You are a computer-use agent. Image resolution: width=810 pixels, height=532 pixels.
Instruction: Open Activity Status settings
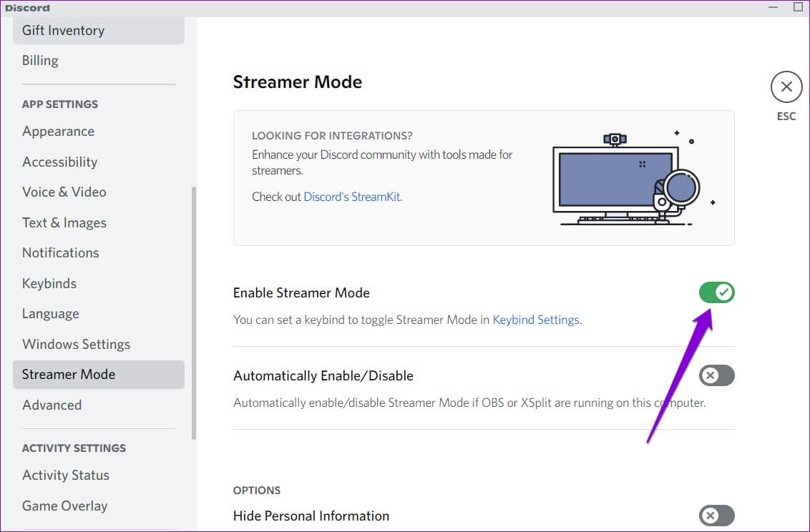(99, 476)
